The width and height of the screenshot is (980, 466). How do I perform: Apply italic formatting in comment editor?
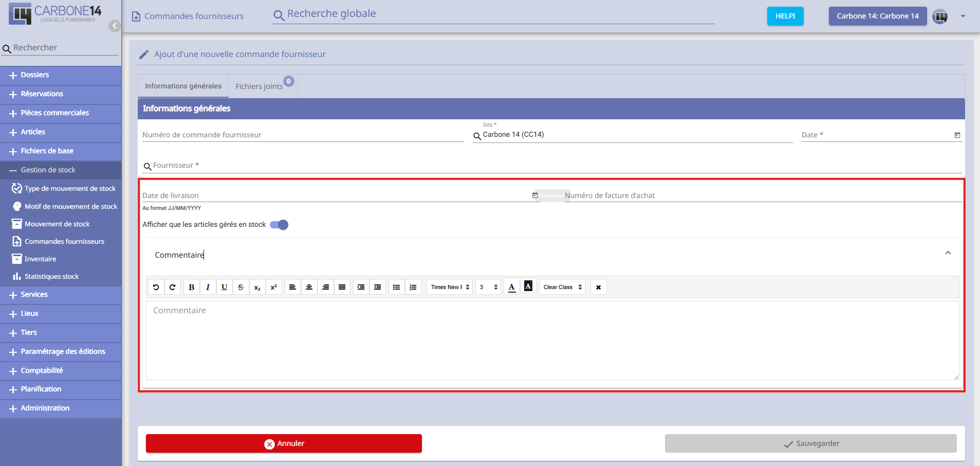pos(208,287)
